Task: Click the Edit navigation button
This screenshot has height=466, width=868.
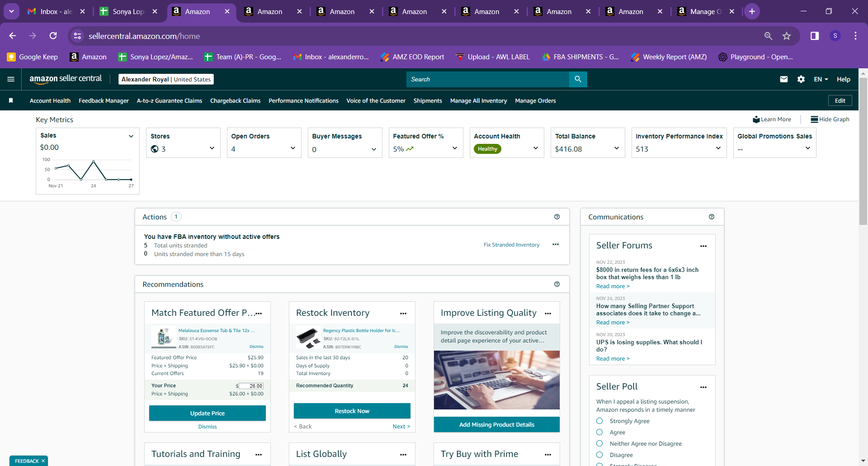Action: (x=840, y=100)
